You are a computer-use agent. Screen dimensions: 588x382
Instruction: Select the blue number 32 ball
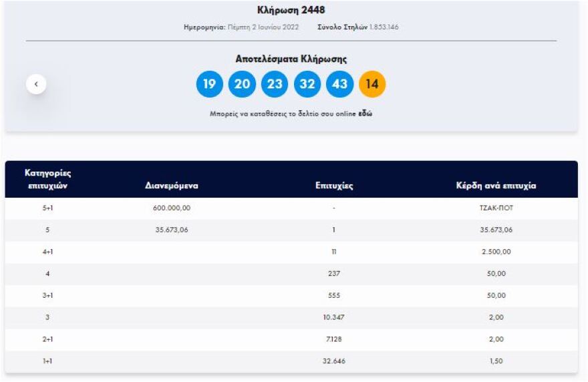click(307, 84)
